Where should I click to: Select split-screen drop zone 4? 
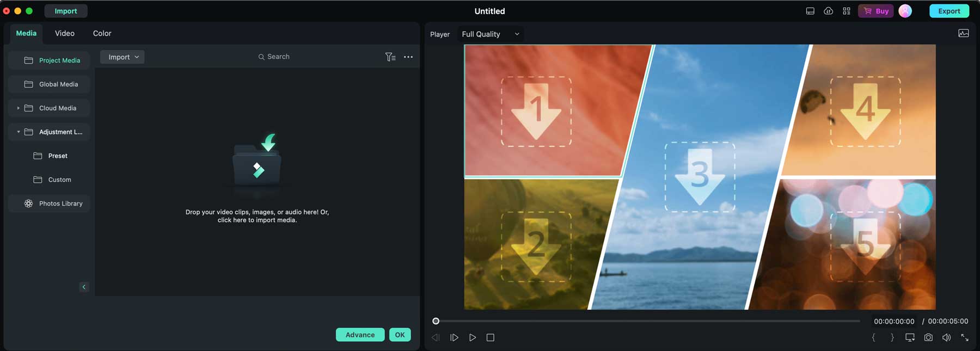(x=865, y=112)
